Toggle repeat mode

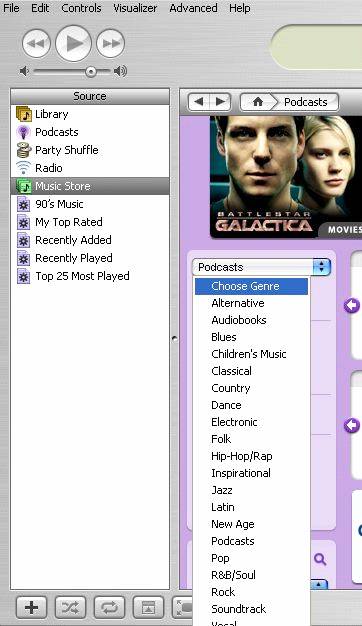109,607
